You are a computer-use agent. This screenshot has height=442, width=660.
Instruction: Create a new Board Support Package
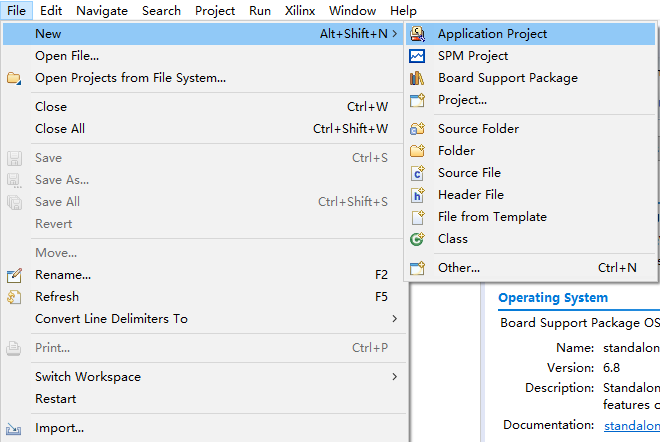tap(531, 78)
